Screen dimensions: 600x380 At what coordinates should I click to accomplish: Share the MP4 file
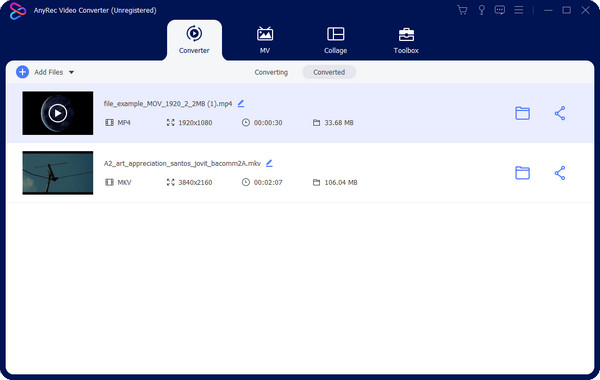560,113
